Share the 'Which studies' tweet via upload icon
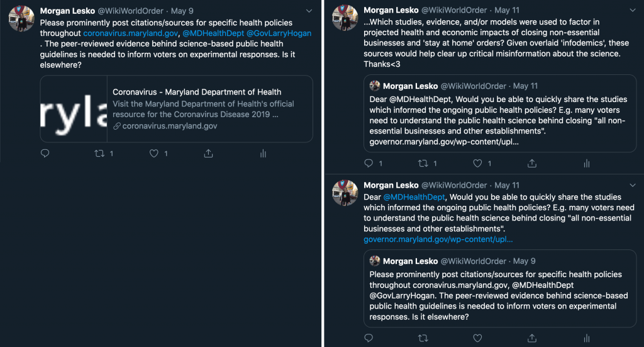Screen dimensions: 644x347 [x=532, y=163]
